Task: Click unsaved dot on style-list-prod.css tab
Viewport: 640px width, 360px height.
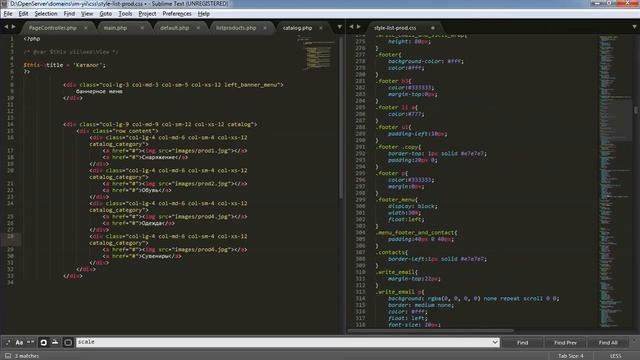Action: tap(433, 28)
